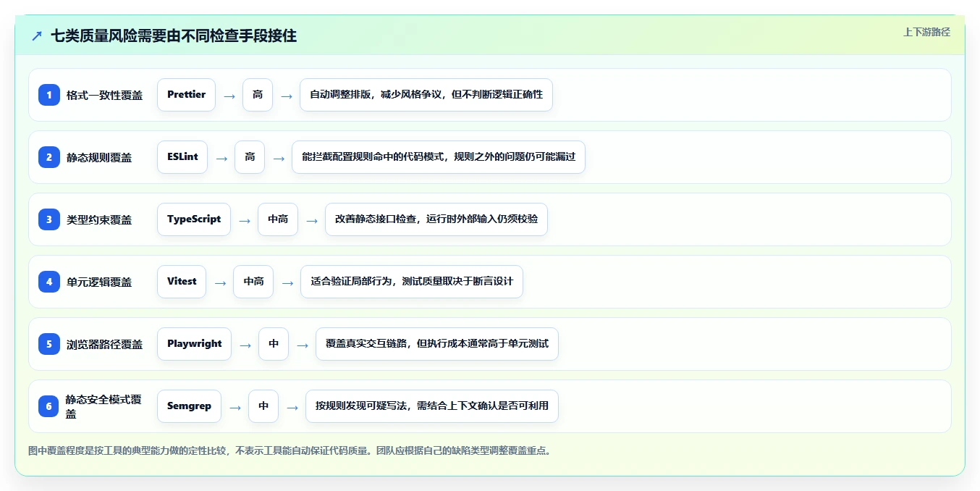Click the description 能拦截配置规则命中的代码模式
This screenshot has width=980, height=491.
point(439,157)
